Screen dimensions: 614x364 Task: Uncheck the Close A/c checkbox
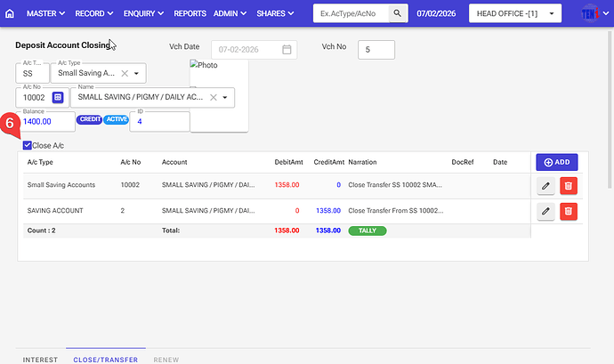[28, 145]
